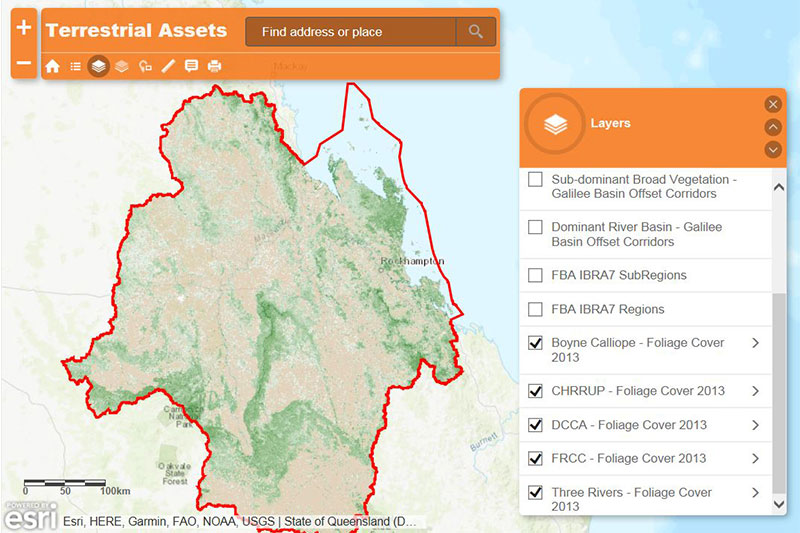The image size is (800, 533).
Task: Uncheck Boyne Calliope Foliage Cover layer
Action: click(x=536, y=343)
